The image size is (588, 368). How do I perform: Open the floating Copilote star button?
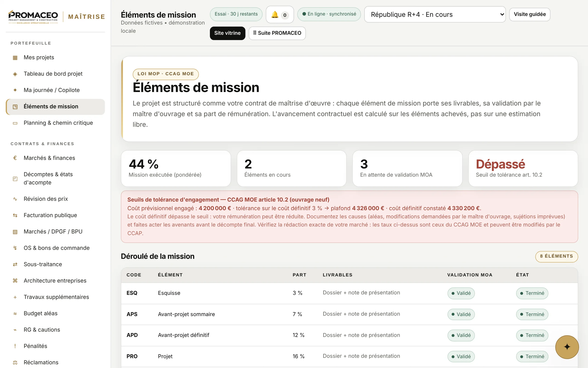tap(567, 347)
